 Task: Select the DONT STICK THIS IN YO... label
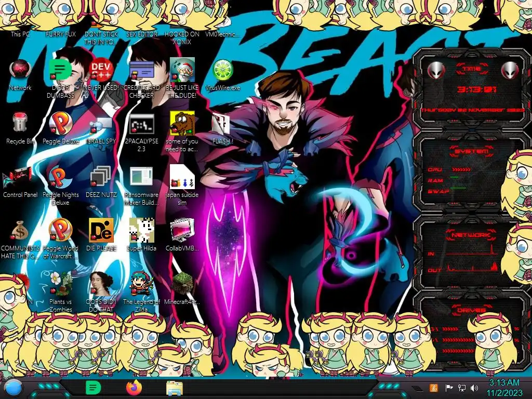(x=101, y=37)
